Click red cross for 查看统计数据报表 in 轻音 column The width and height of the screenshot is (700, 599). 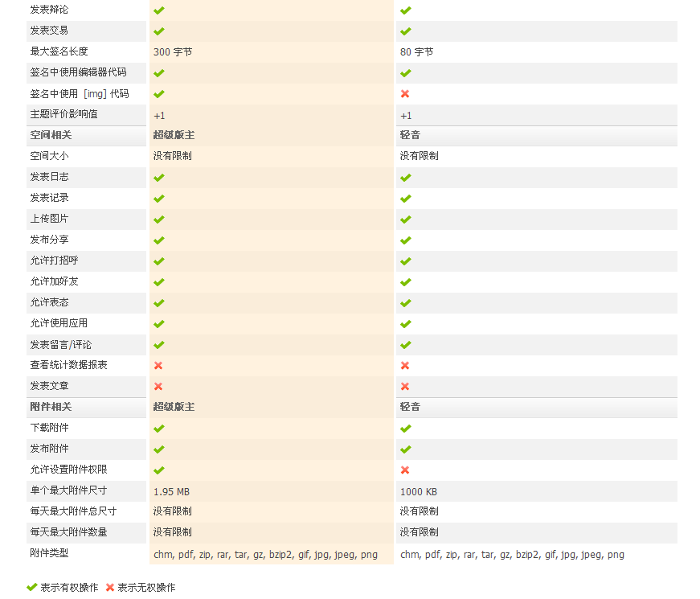405,365
